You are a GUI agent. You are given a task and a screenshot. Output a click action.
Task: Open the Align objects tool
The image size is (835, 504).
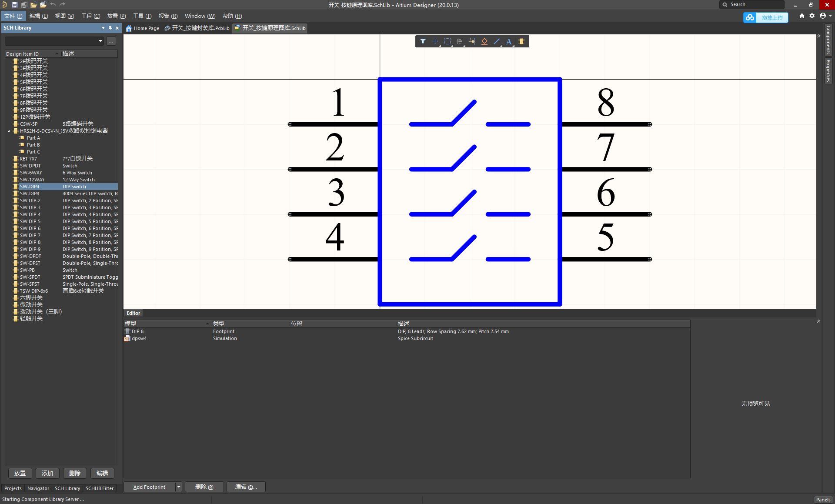(460, 41)
